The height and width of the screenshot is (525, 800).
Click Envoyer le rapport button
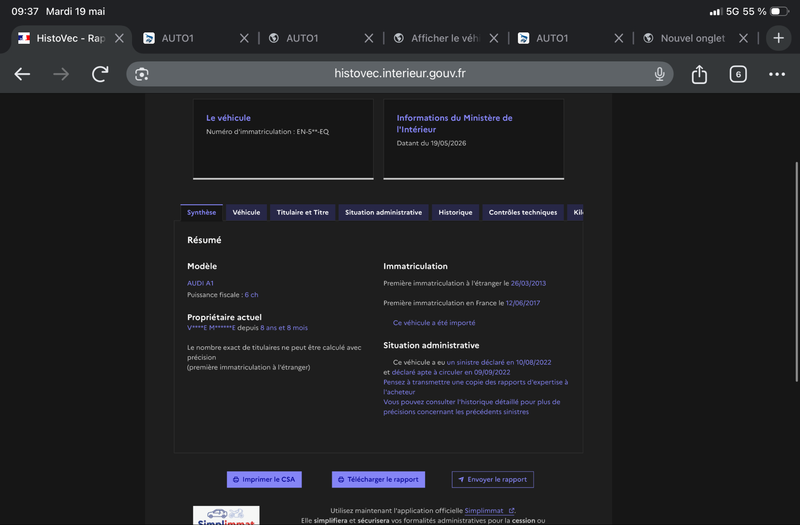click(x=492, y=479)
